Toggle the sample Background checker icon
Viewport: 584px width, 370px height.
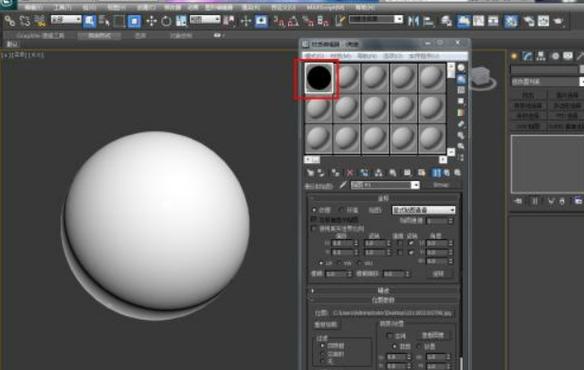point(461,90)
